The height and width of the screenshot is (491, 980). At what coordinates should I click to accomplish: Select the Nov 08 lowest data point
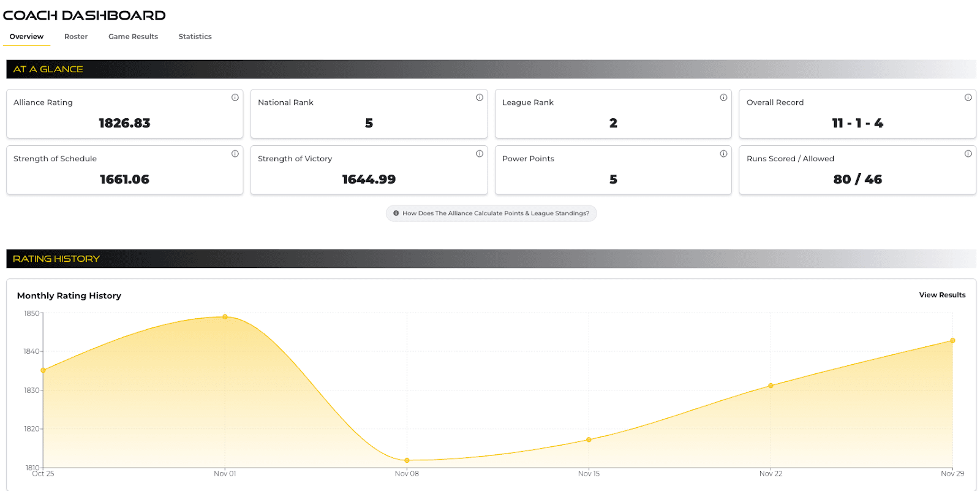tap(407, 460)
